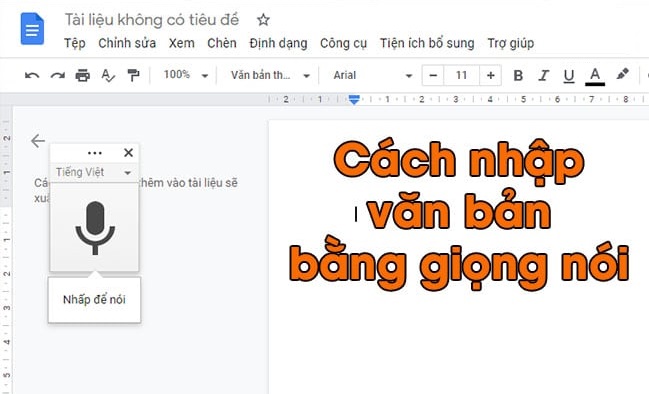Viewport: 649px width, 394px height.
Task: Open the Xem menu
Action: pyautogui.click(x=182, y=43)
